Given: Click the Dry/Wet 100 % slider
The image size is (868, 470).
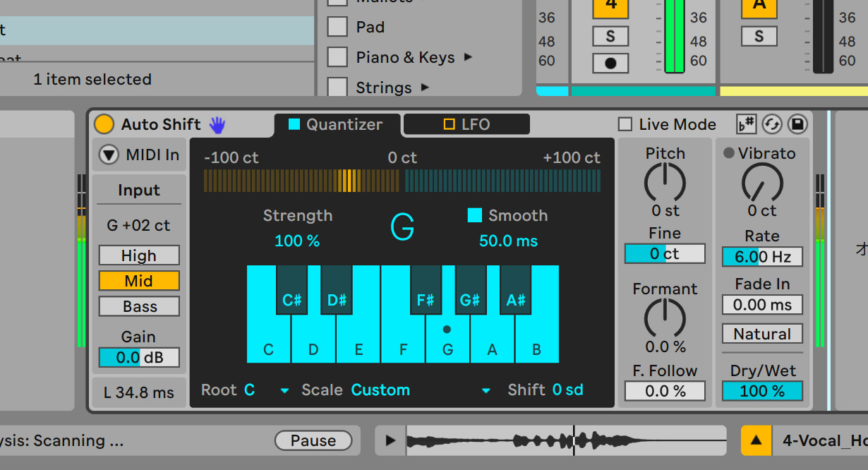Looking at the screenshot, I should [762, 391].
